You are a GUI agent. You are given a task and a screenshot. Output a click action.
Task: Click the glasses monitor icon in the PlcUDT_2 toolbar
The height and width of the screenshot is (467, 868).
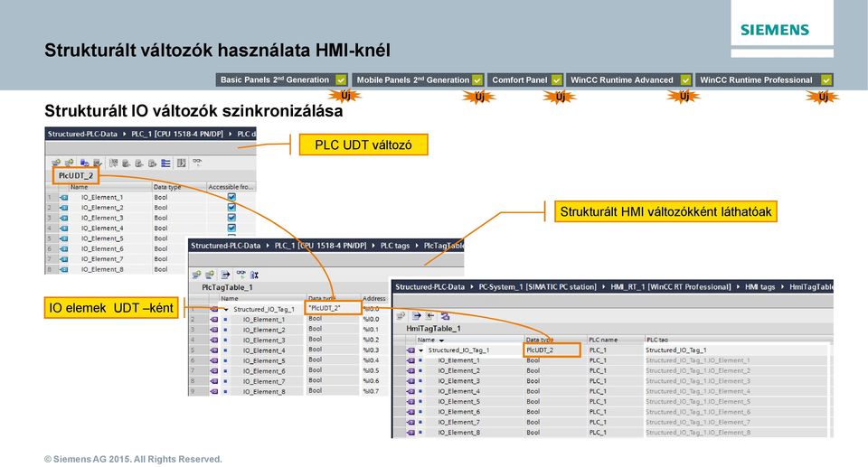(x=197, y=162)
